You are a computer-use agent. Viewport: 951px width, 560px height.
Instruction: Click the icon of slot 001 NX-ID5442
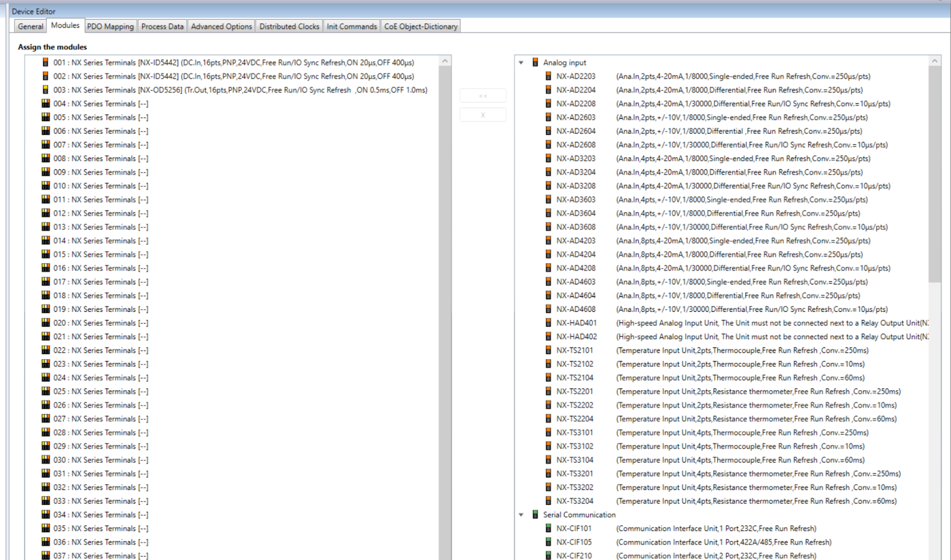click(45, 62)
